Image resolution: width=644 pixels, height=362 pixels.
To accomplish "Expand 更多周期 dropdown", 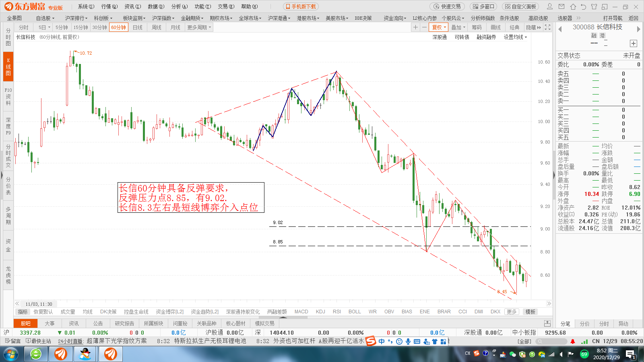I will point(199,27).
